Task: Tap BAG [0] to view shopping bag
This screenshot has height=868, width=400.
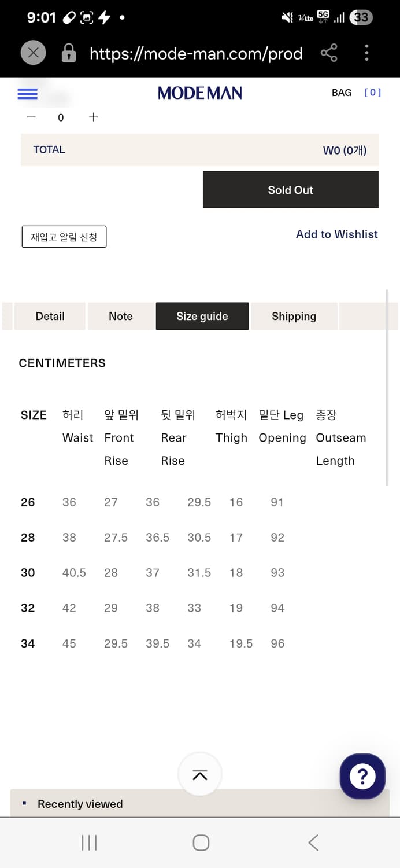Action: (353, 93)
